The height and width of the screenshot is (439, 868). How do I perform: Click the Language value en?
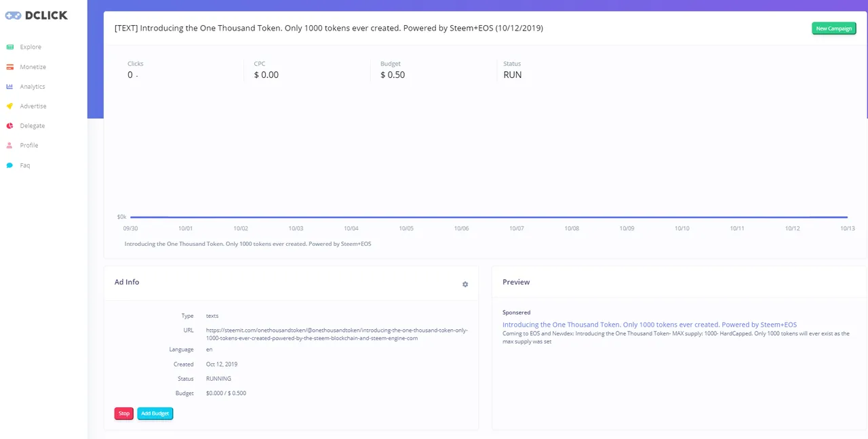point(209,350)
